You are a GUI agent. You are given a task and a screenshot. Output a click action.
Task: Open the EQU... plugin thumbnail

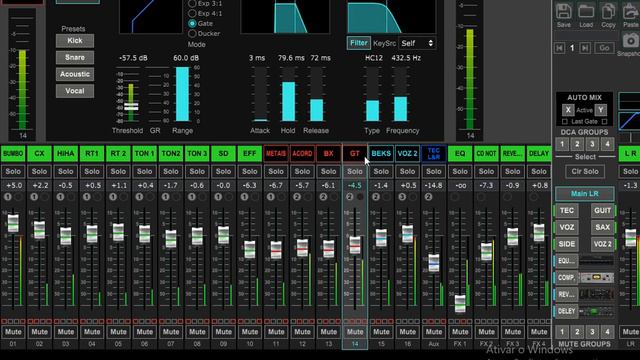click(x=596, y=261)
